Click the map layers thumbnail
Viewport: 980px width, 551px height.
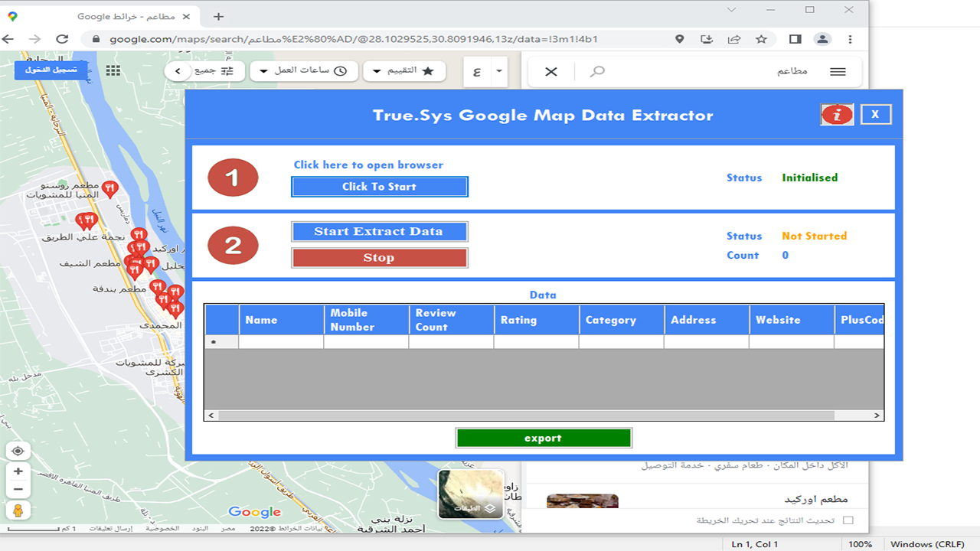tap(470, 494)
